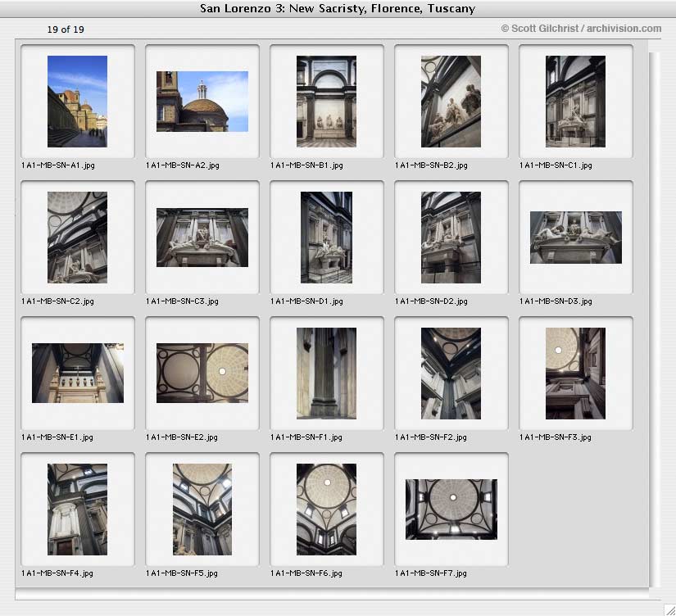Click the filename label 1A1-MB-SN-F6.jpg
The image size is (676, 616).
pyautogui.click(x=306, y=573)
